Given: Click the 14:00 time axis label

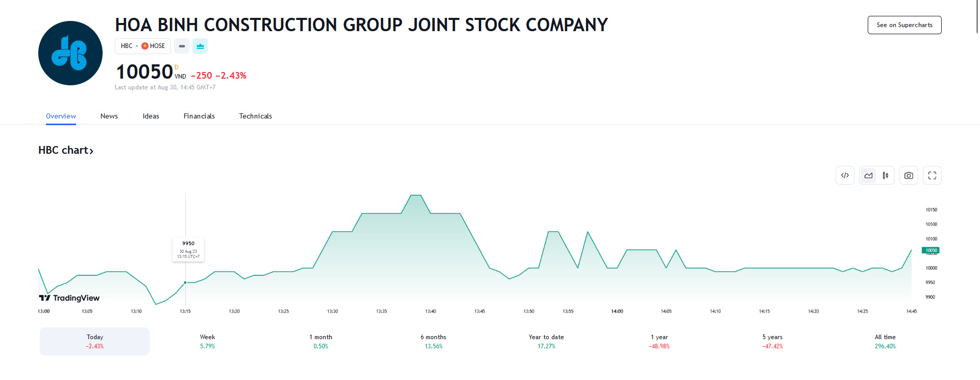Looking at the screenshot, I should pos(617,311).
